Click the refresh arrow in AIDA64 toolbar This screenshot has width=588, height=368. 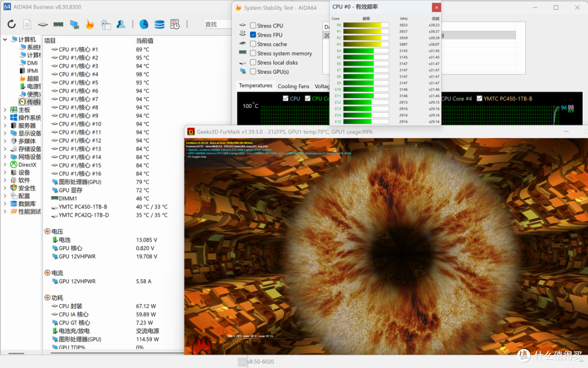(x=11, y=25)
